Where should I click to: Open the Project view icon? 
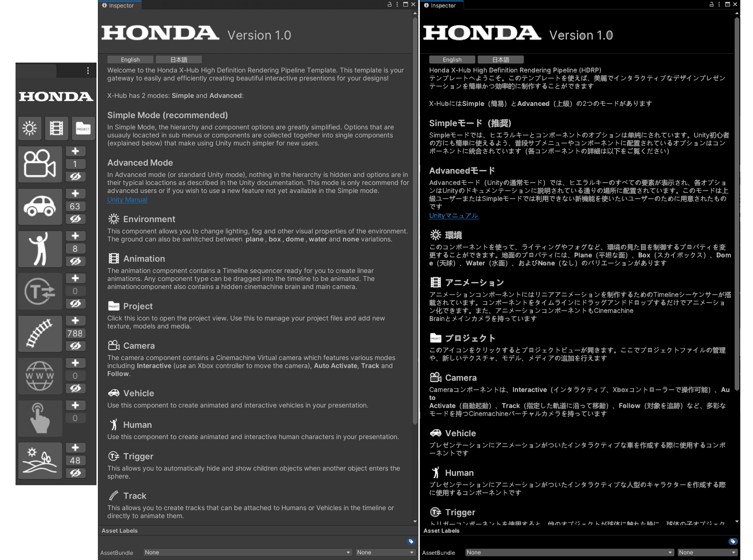click(x=83, y=128)
